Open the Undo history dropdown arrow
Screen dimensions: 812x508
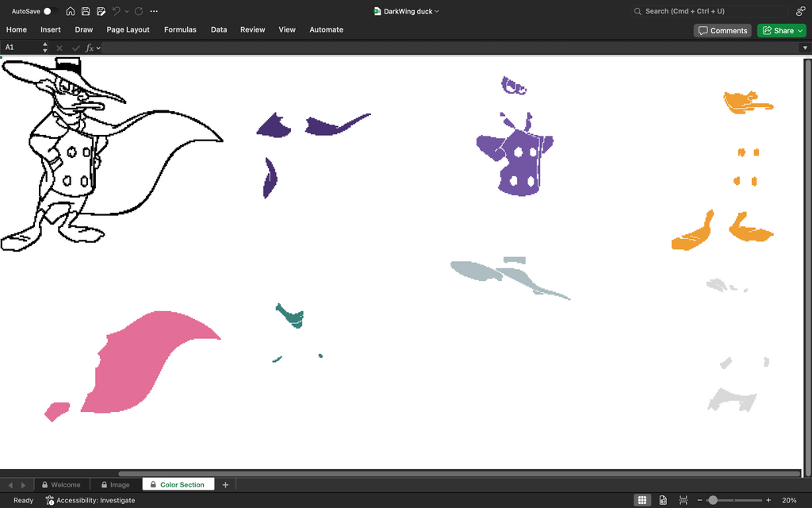(x=127, y=11)
